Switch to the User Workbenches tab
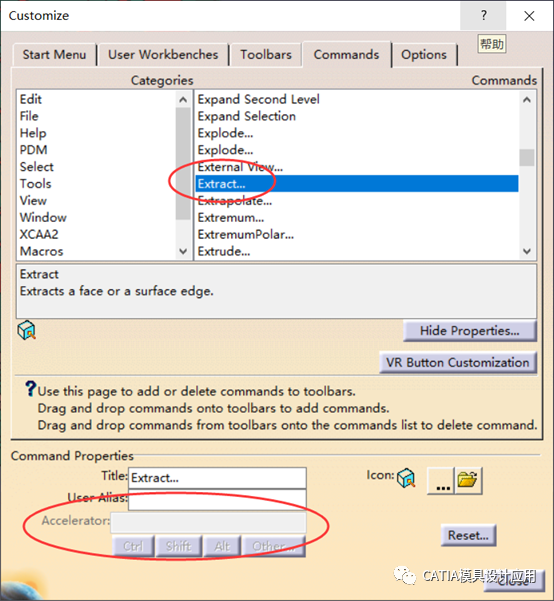 coord(163,55)
